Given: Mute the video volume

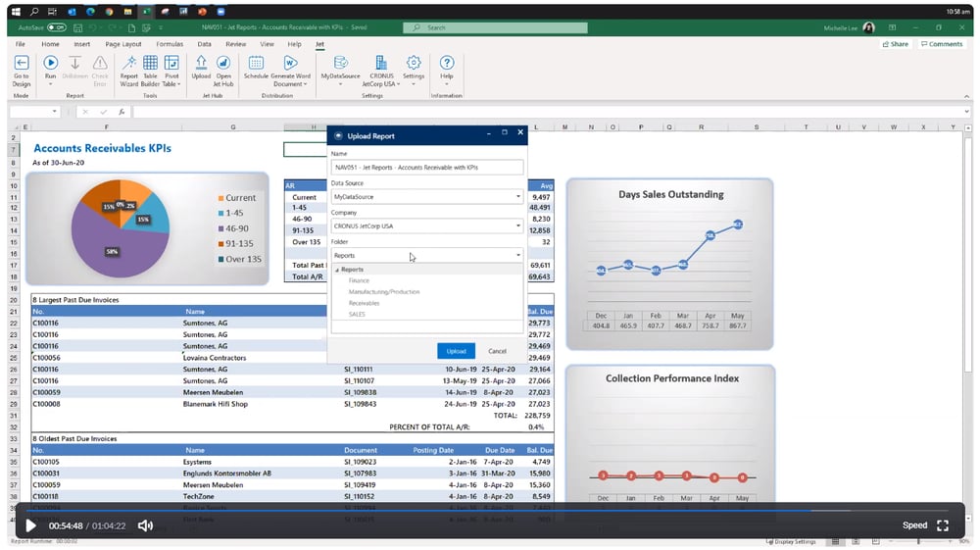Looking at the screenshot, I should pos(145,525).
